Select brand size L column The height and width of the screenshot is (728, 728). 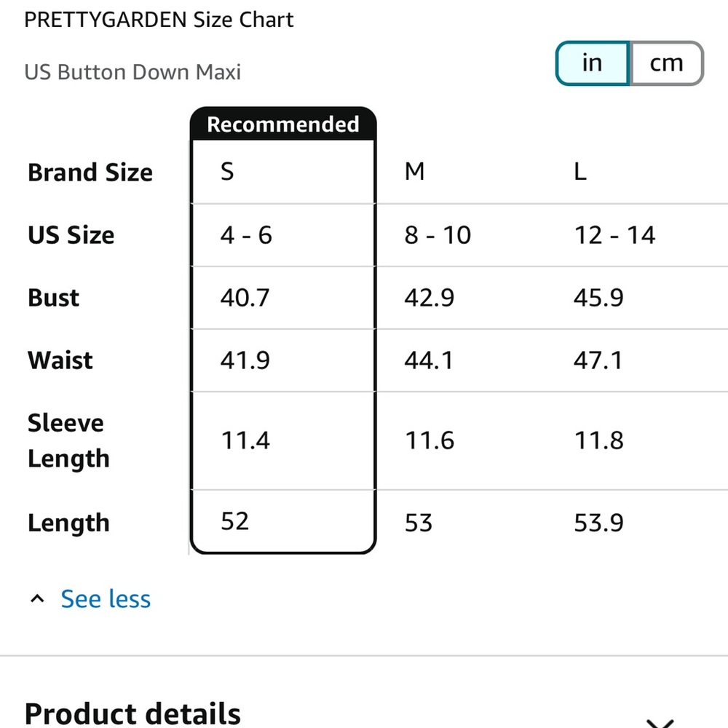coord(580,173)
